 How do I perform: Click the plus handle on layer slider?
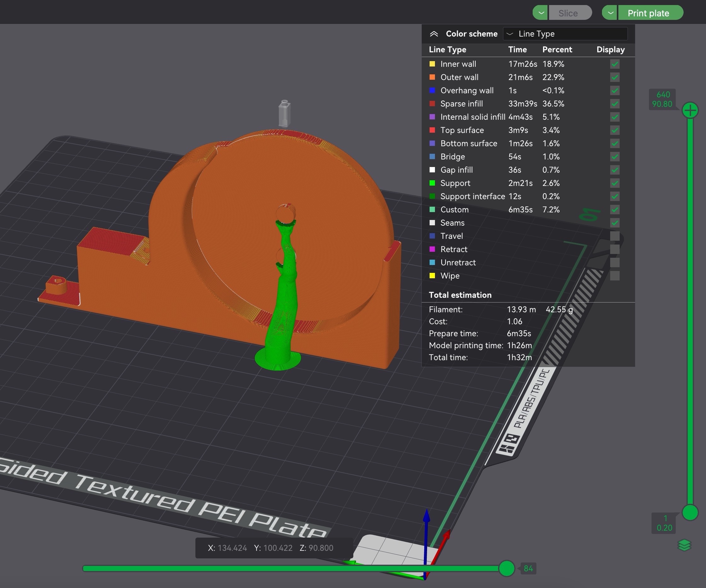[690, 110]
